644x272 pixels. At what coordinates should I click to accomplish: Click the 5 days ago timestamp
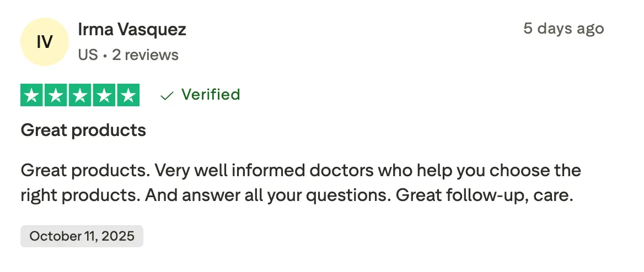pyautogui.click(x=563, y=29)
